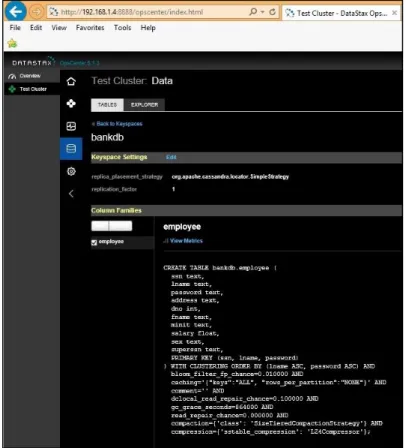
Task: Click the CREATE TABLE bankdb.employee line
Action: pyautogui.click(x=220, y=268)
